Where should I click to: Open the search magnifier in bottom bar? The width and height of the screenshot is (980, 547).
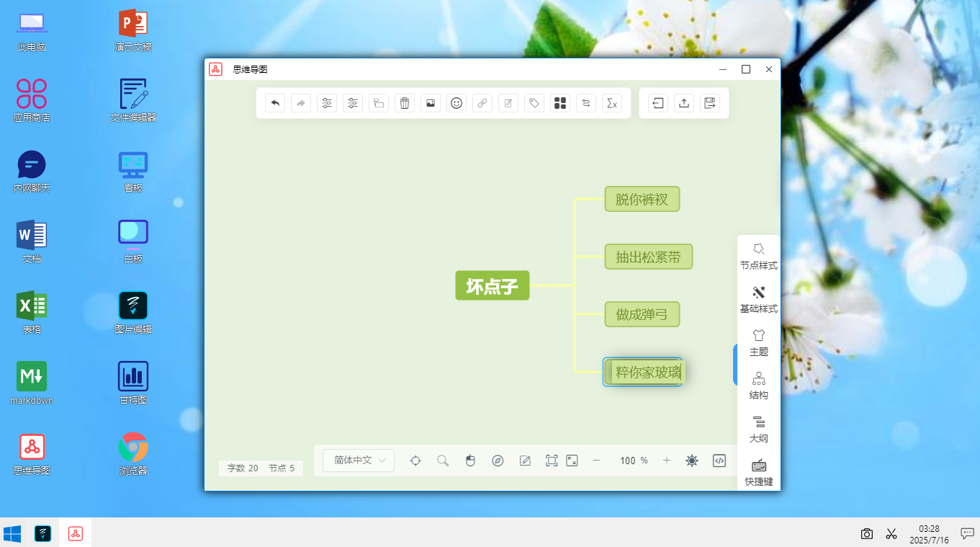443,461
